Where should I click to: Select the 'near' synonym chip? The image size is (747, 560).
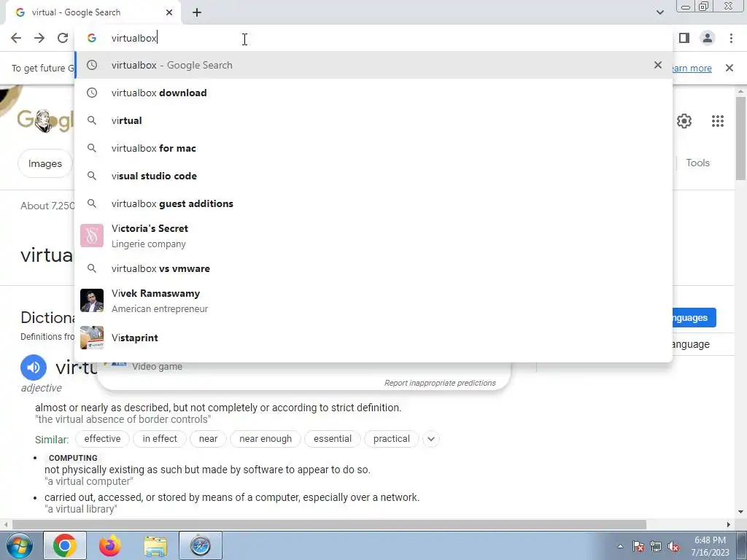208,438
